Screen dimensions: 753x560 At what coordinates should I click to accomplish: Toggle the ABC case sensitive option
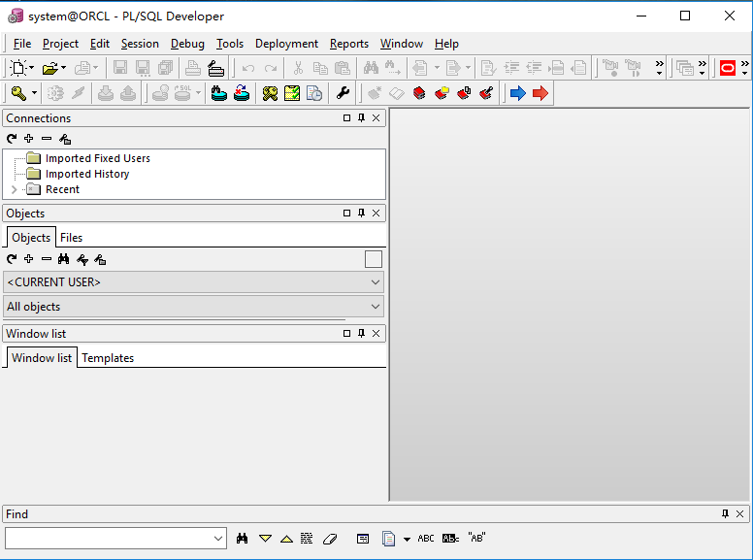[425, 539]
